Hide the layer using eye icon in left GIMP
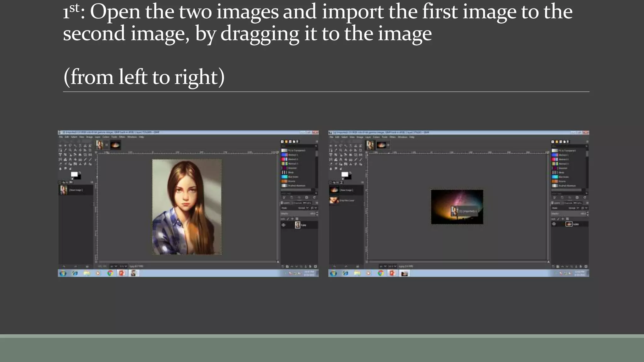Image resolution: width=644 pixels, height=362 pixels. pyautogui.click(x=284, y=225)
